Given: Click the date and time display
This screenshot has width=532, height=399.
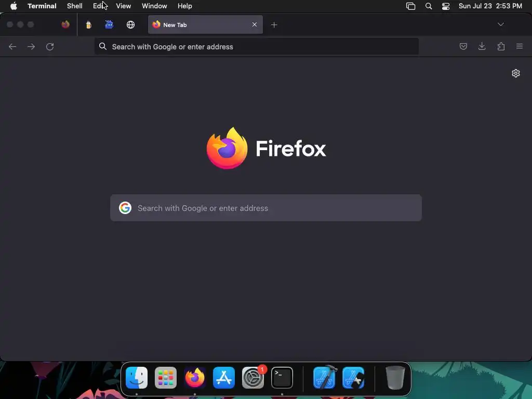Looking at the screenshot, I should point(490,6).
